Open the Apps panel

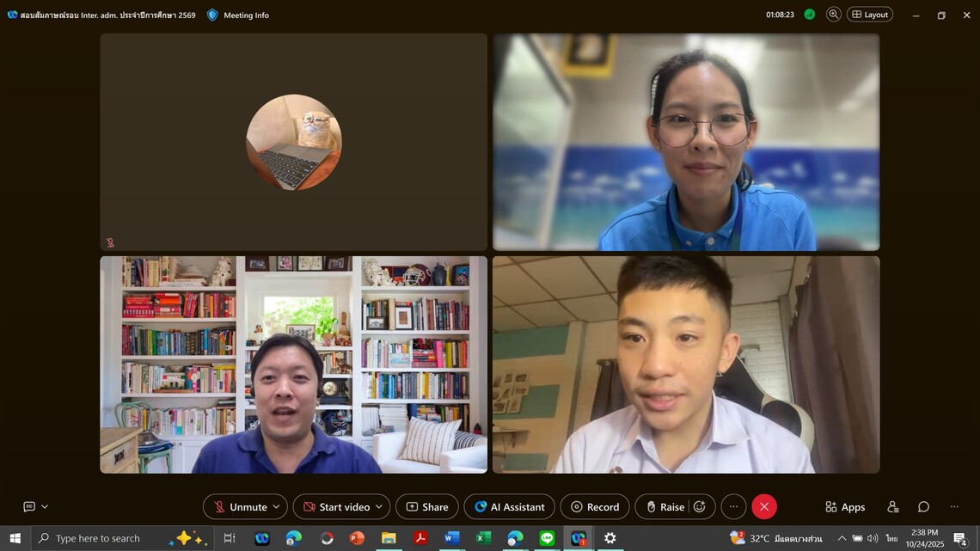click(x=844, y=507)
